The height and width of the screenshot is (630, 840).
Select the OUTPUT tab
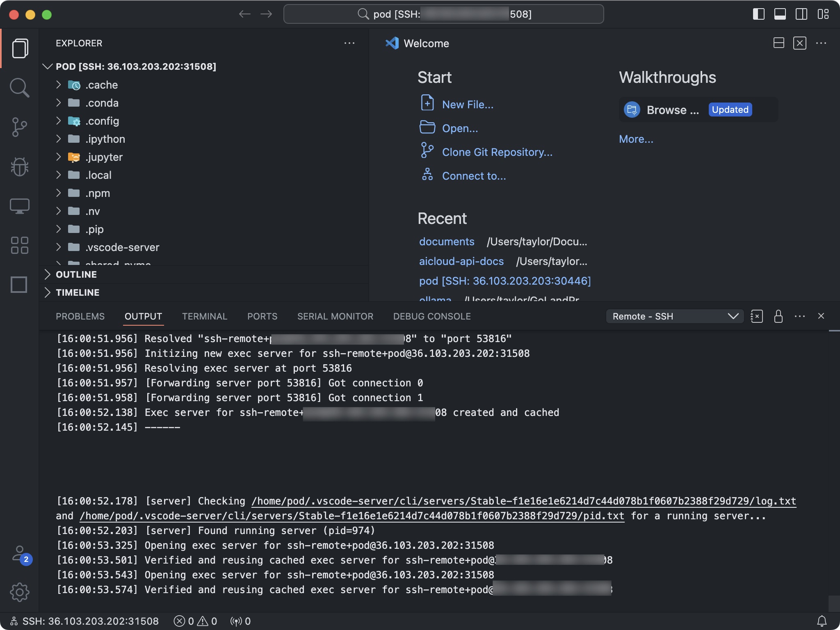(x=143, y=316)
